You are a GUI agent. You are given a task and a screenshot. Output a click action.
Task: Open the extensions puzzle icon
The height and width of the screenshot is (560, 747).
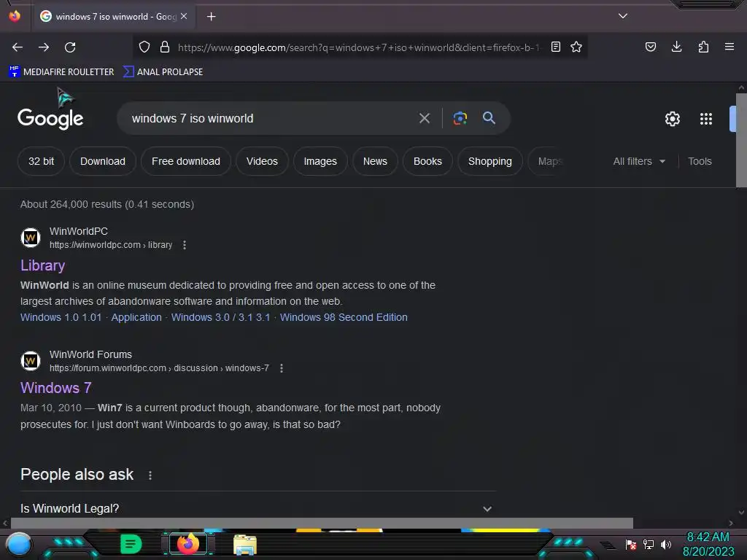tap(703, 47)
